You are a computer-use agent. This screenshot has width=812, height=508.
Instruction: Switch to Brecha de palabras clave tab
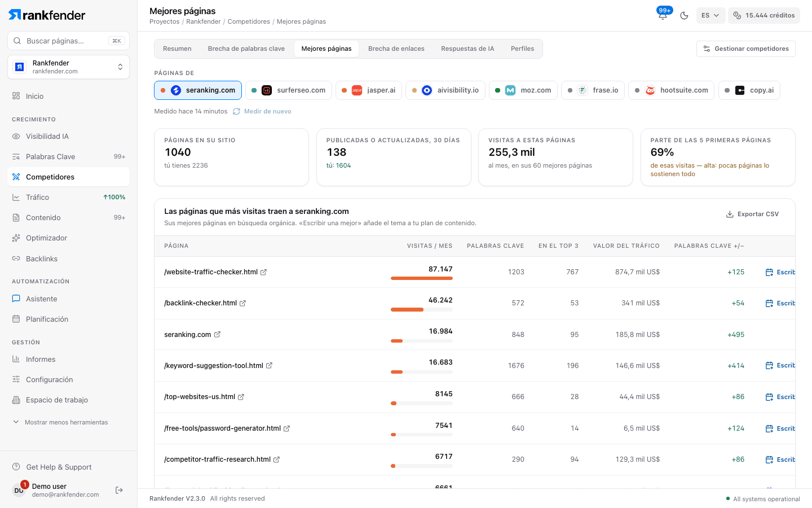click(246, 49)
